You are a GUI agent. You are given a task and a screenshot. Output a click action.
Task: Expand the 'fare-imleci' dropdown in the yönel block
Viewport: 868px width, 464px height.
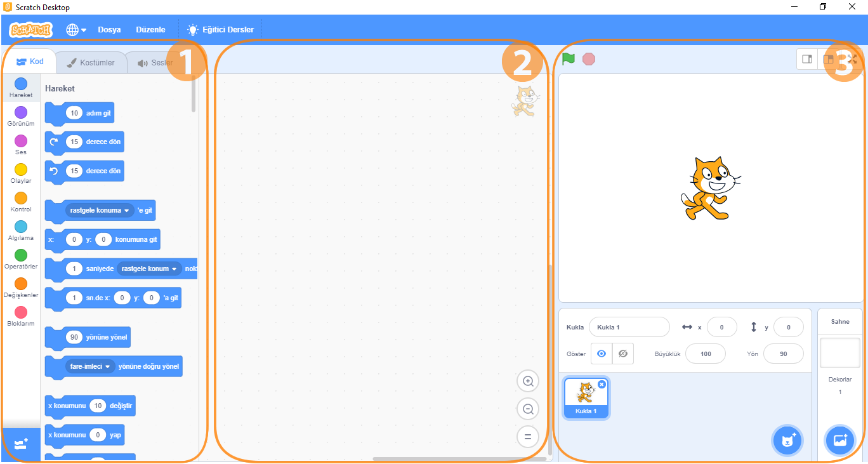coord(107,366)
